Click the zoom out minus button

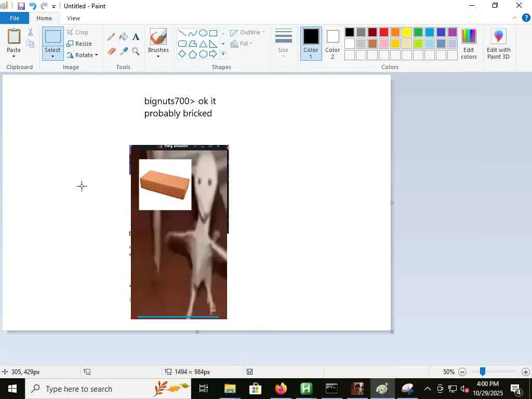click(462, 372)
